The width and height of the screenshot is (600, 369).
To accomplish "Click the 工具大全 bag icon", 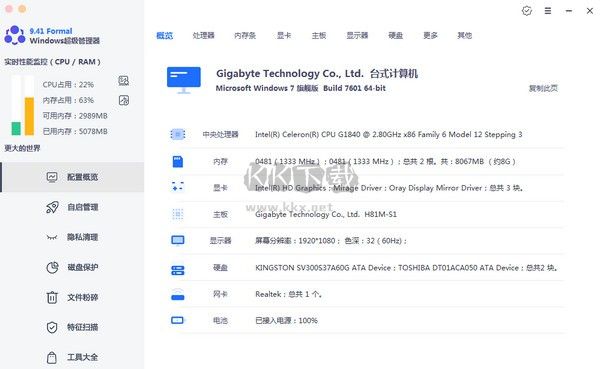I will (x=52, y=358).
